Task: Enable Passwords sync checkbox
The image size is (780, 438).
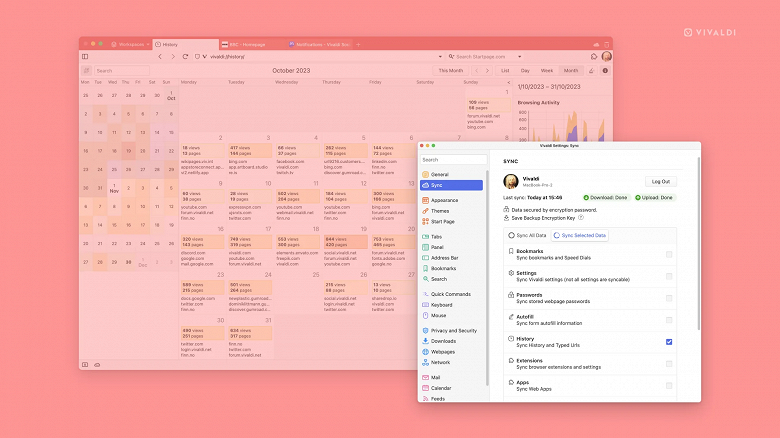Action: point(669,298)
